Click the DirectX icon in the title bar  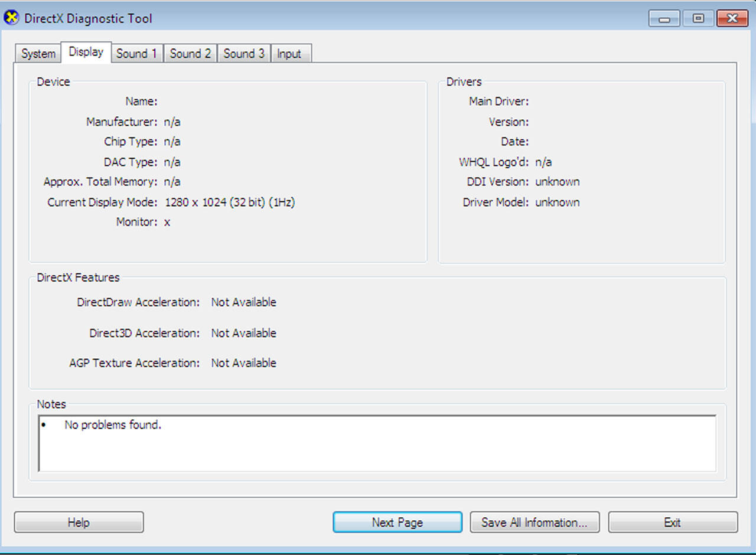pos(11,18)
